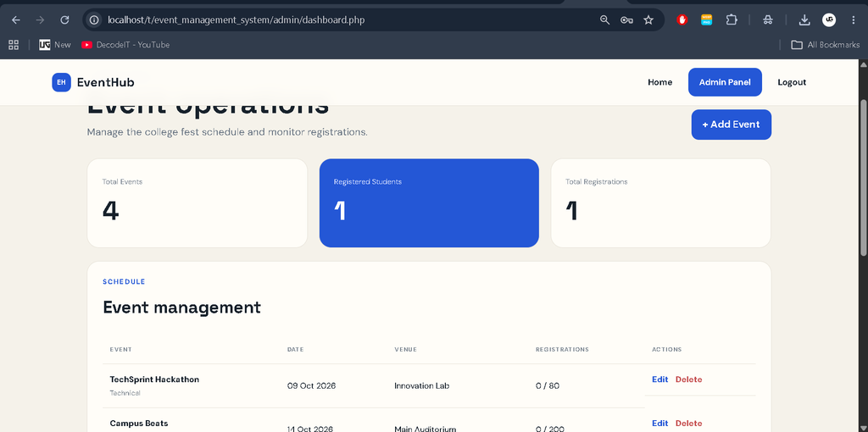This screenshot has height=432, width=868.
Task: Click the Event management heading
Action: point(181,307)
